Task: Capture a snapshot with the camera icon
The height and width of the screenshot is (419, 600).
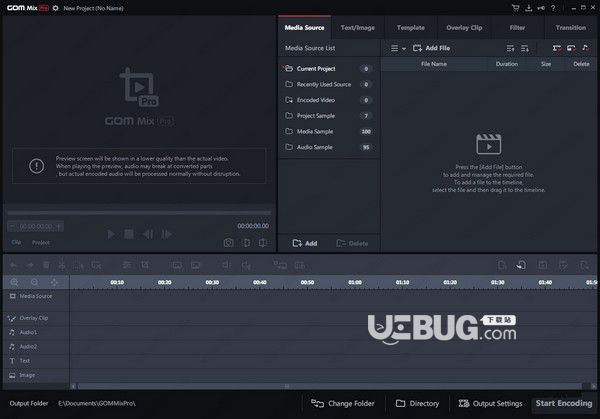Action: pos(228,243)
